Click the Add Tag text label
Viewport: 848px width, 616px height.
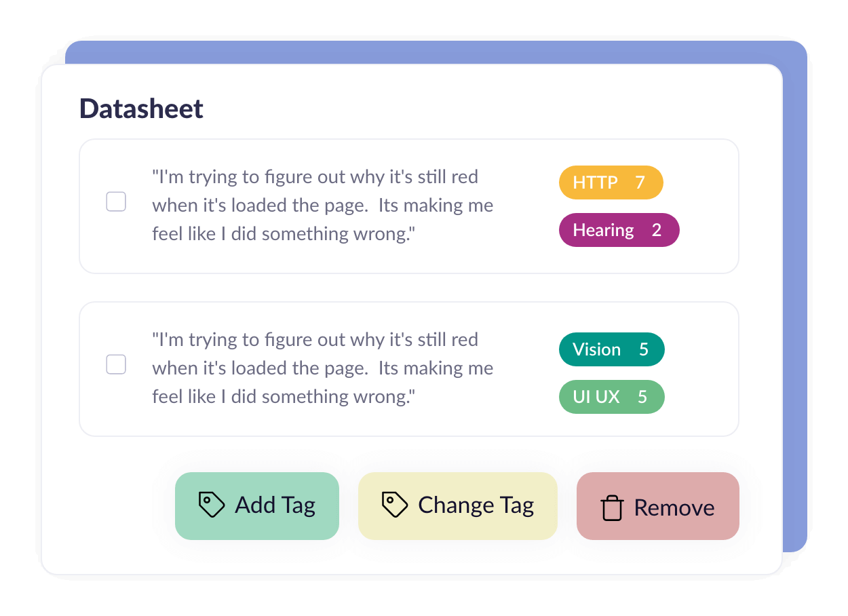(275, 505)
